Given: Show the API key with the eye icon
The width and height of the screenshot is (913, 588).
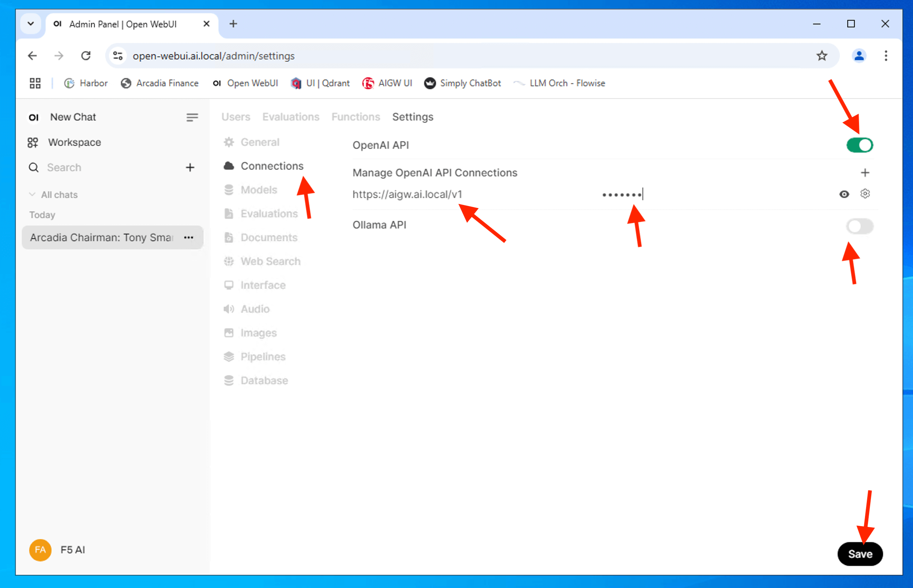Looking at the screenshot, I should pyautogui.click(x=844, y=195).
